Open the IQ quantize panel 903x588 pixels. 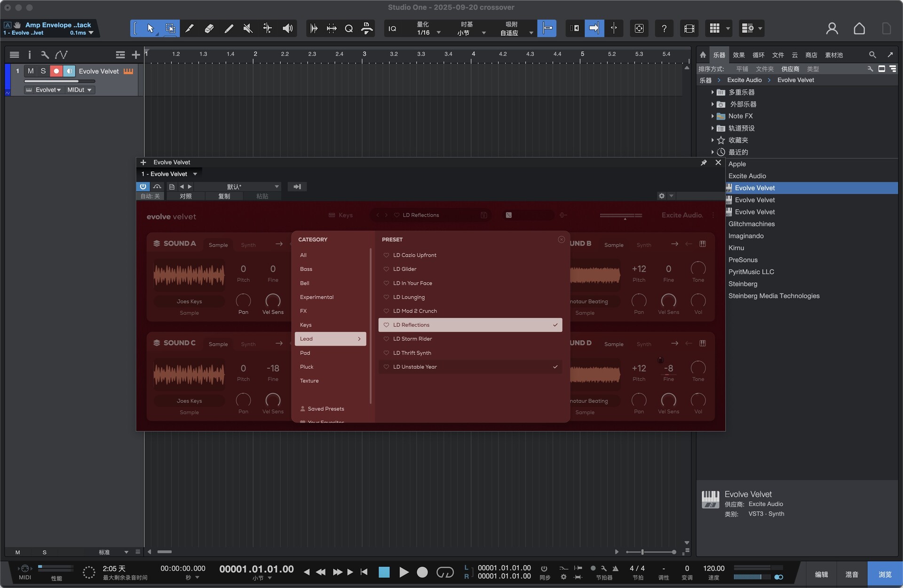point(392,29)
